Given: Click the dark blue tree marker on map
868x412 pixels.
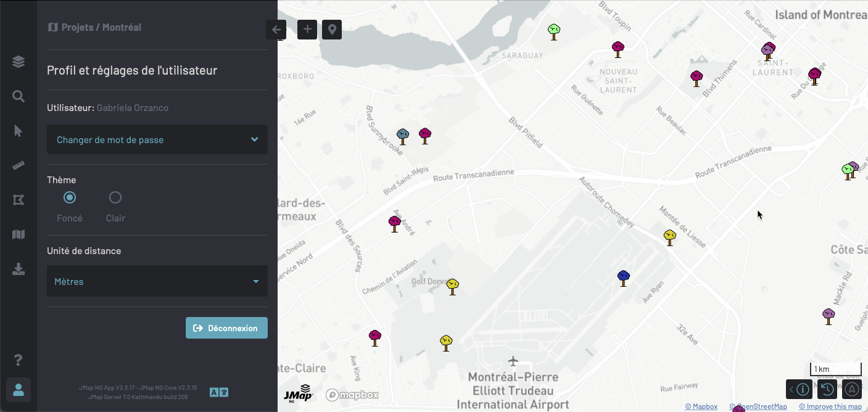Looking at the screenshot, I should [x=624, y=278].
